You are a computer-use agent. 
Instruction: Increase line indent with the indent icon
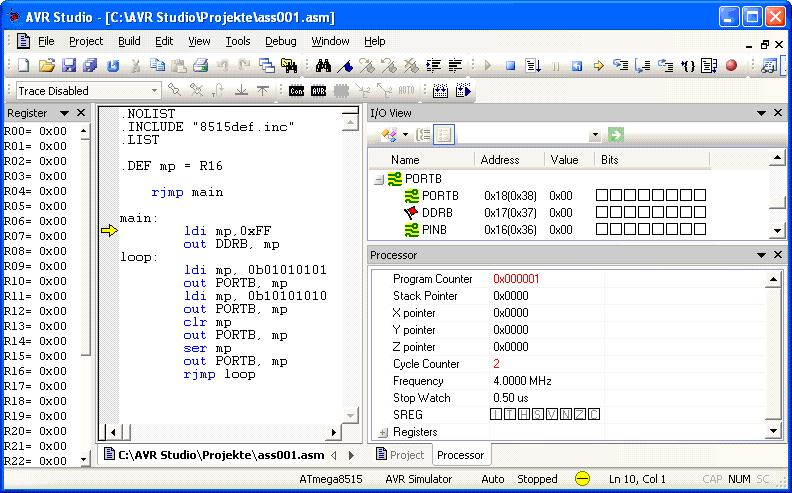433,66
